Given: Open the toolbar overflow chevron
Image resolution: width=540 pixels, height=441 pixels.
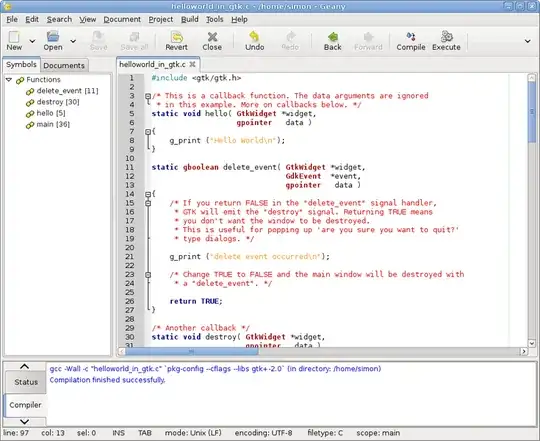Looking at the screenshot, I should click(527, 41).
